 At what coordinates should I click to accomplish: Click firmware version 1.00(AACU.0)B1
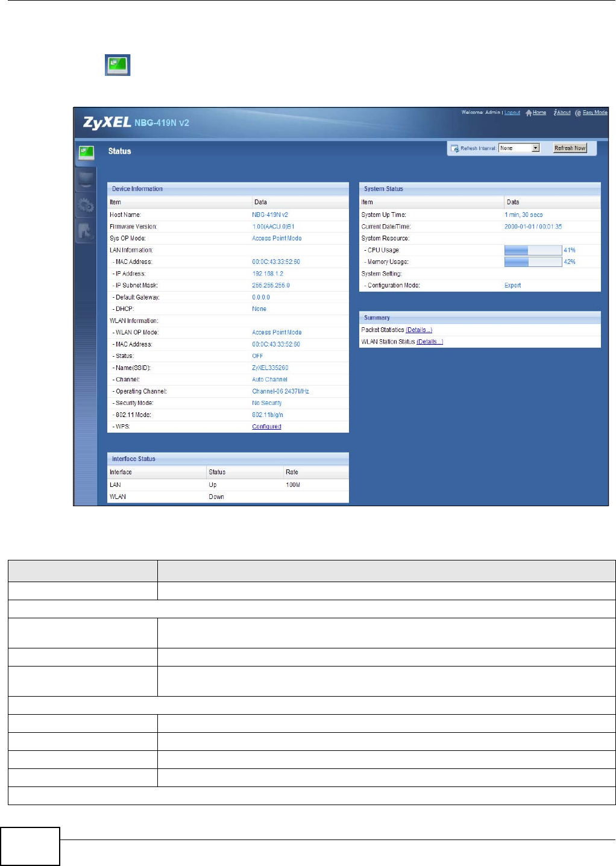273,227
